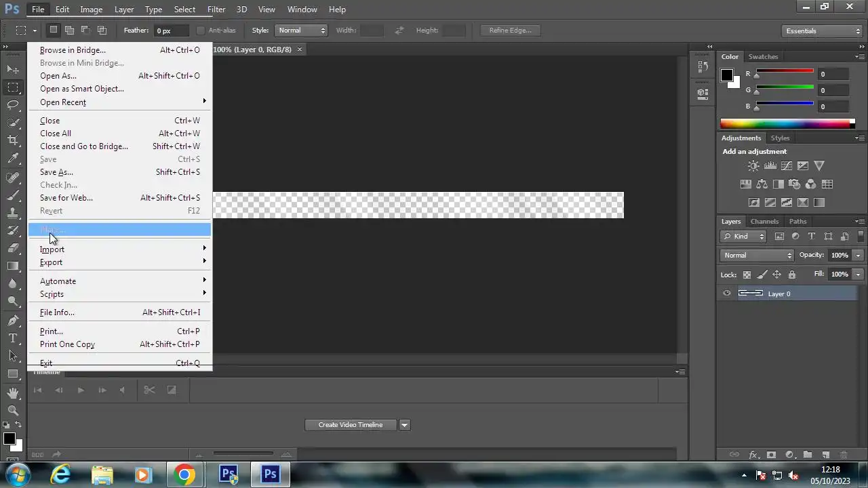Toggle filter for adjustment layers
The height and width of the screenshot is (488, 868).
[795, 237]
